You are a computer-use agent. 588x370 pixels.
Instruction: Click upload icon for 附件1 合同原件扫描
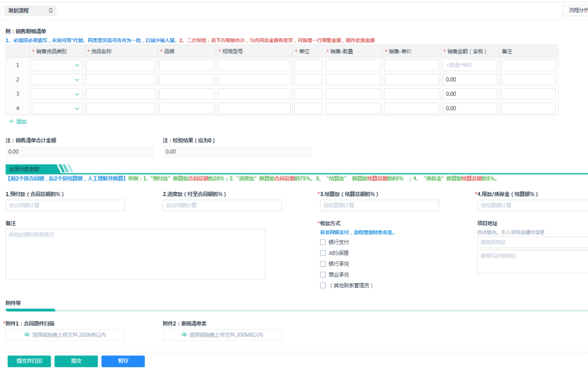pyautogui.click(x=27, y=335)
